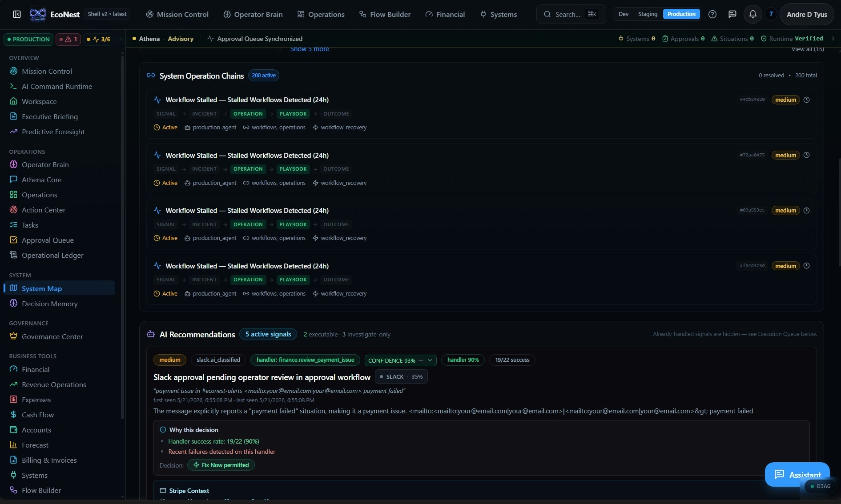The image size is (841, 504).
Task: Click the Approval Queue checkbox icon
Action: point(13,240)
